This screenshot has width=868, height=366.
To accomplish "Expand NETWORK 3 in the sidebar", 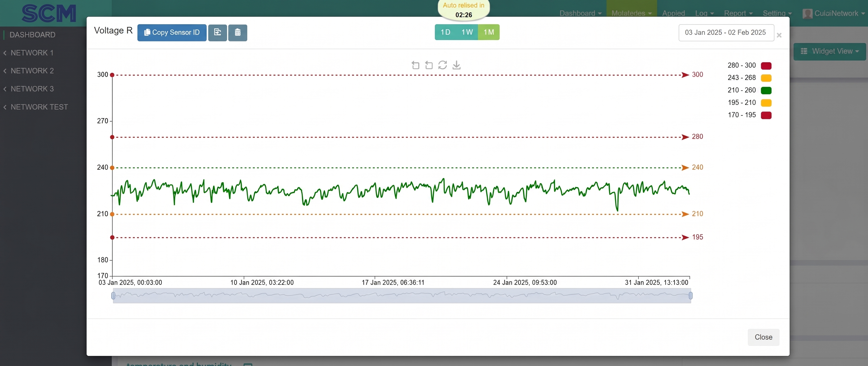I will (32, 89).
